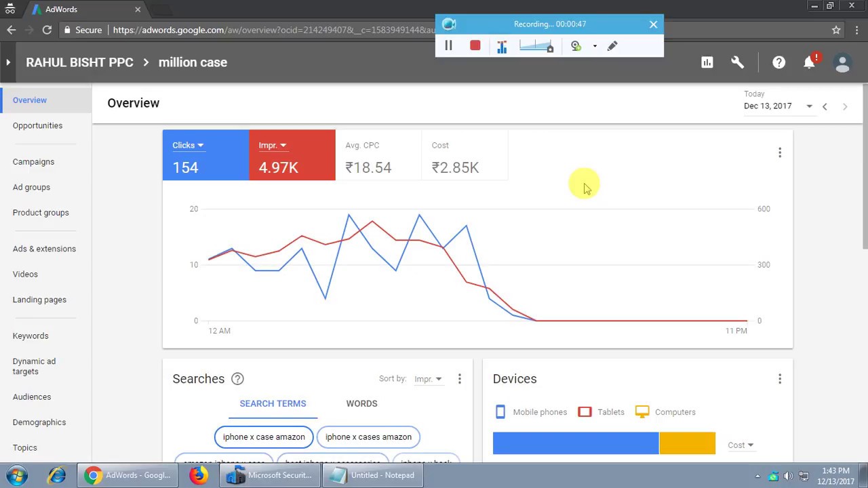Open the Searches Sort by Impr. dropdown

(x=428, y=379)
